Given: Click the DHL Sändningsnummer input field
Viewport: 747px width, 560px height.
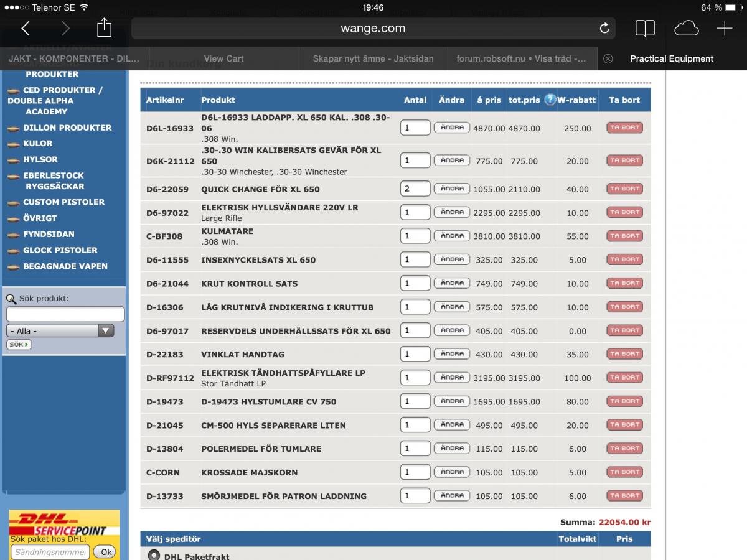Looking at the screenshot, I should coord(50,552).
